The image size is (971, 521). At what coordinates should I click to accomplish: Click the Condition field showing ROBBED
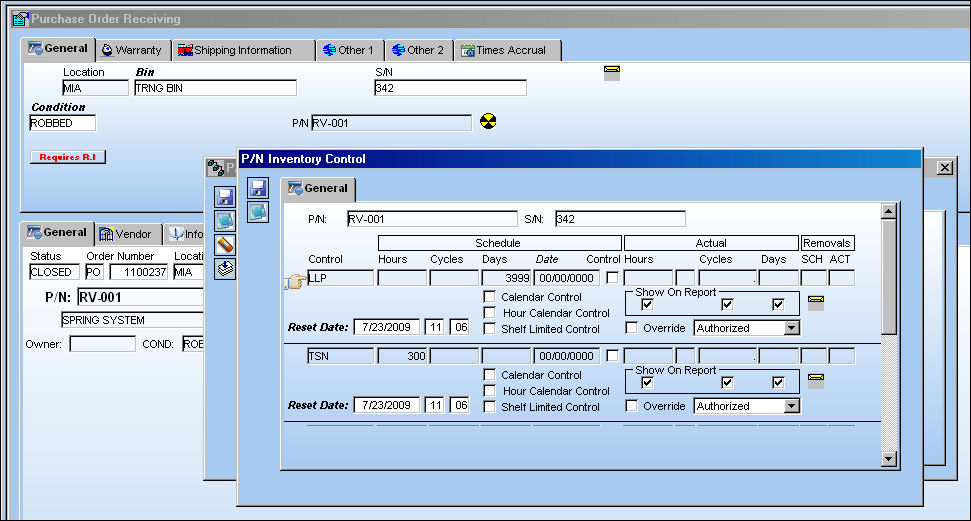point(63,123)
